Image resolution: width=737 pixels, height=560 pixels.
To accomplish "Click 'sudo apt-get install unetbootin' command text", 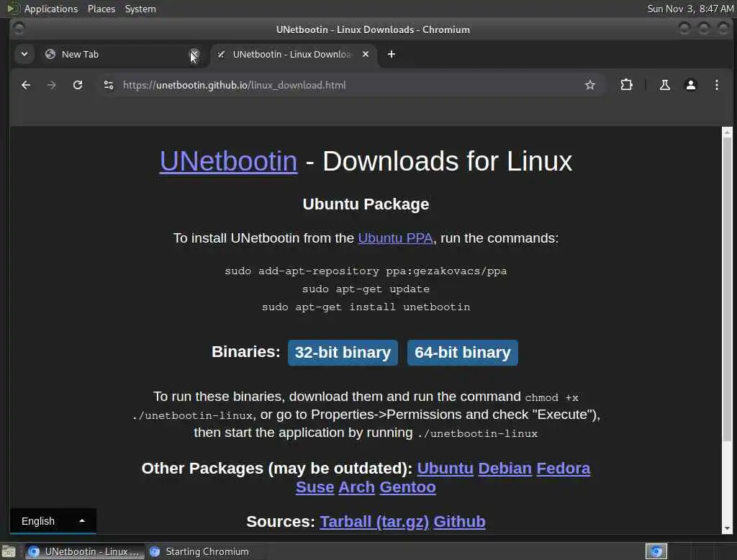I will [366, 307].
